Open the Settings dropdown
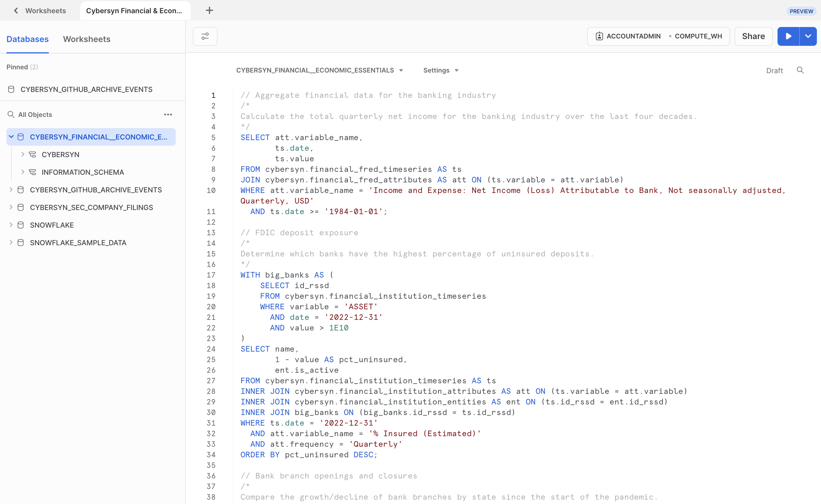Viewport: 821px width, 504px height. pos(440,70)
